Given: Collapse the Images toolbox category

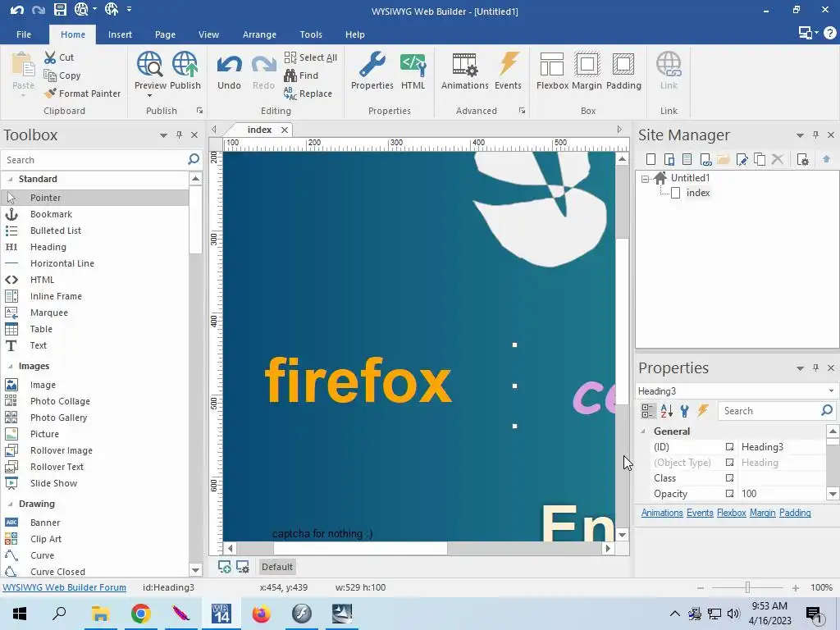Looking at the screenshot, I should point(10,367).
